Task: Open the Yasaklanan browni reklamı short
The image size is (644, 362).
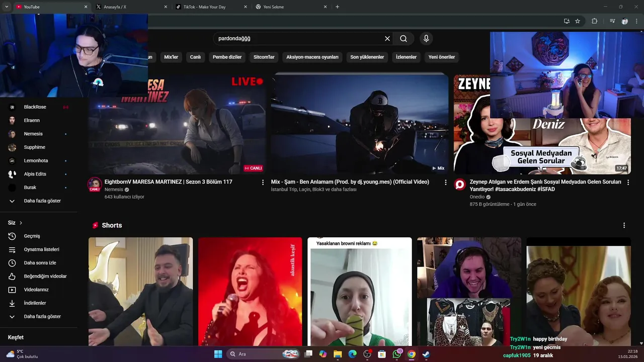Action: point(359,292)
